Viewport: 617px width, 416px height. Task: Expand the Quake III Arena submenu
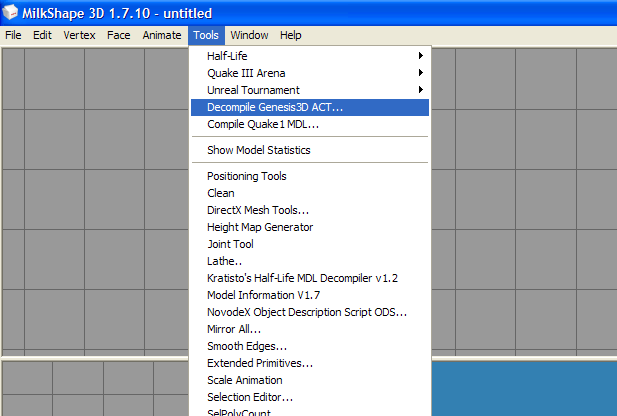coord(310,73)
